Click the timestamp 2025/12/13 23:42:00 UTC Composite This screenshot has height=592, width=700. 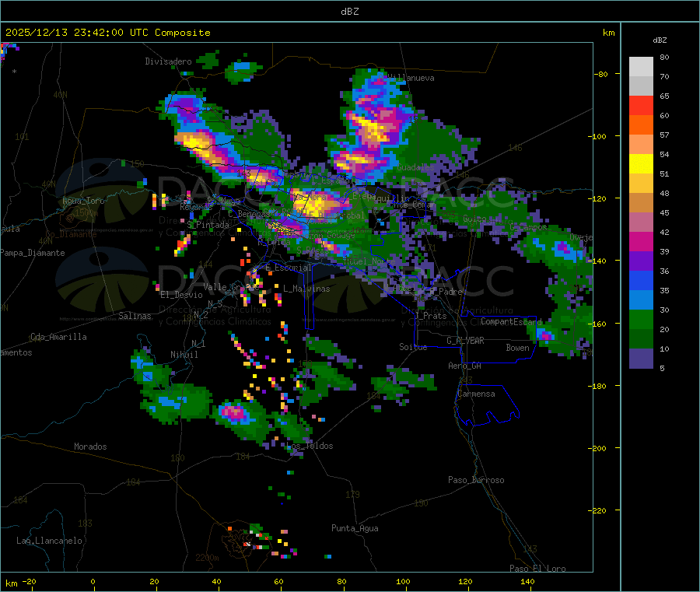(107, 33)
